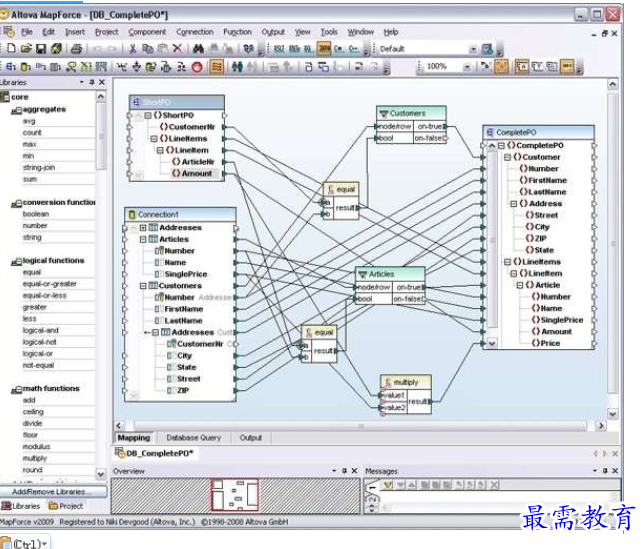Open the Connection menu

pyautogui.click(x=195, y=32)
